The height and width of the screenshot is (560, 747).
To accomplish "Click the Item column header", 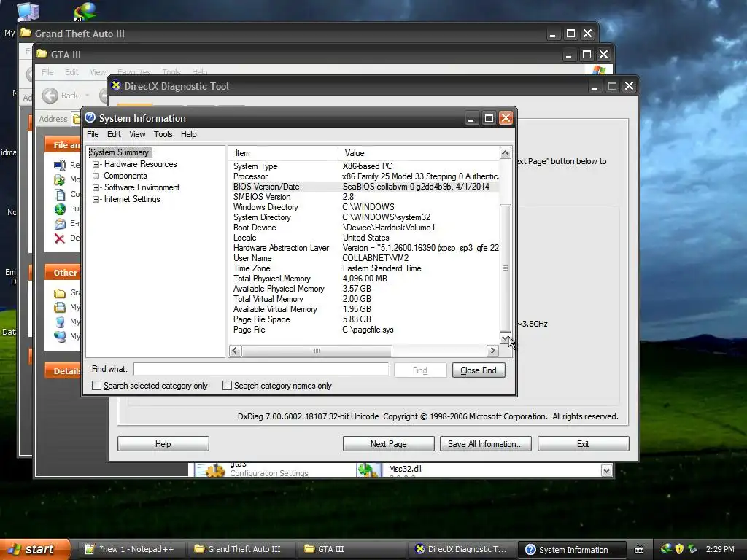I will tap(284, 153).
